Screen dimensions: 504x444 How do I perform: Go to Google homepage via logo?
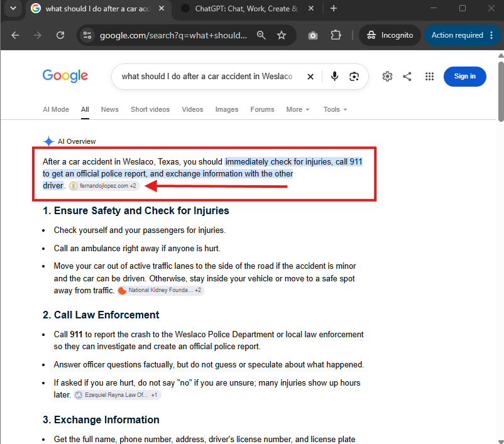click(x=65, y=76)
